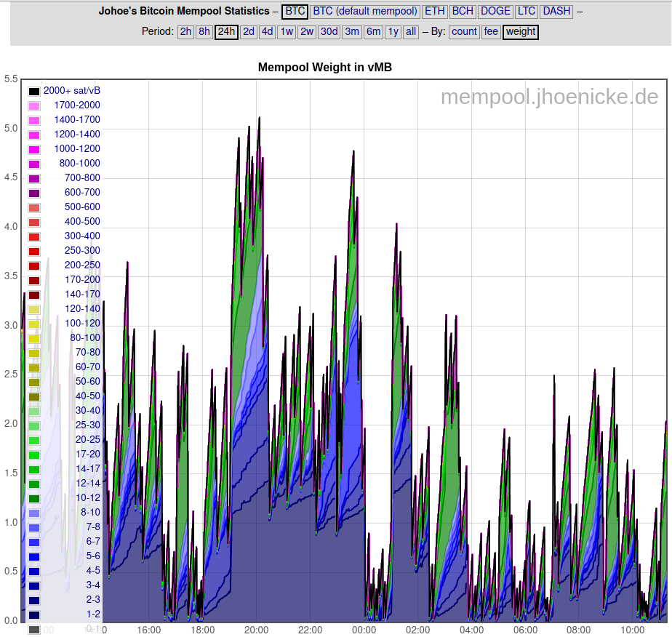Toggle the 12-14 fee swatch
Screen dimensions: 672x637
coord(34,484)
